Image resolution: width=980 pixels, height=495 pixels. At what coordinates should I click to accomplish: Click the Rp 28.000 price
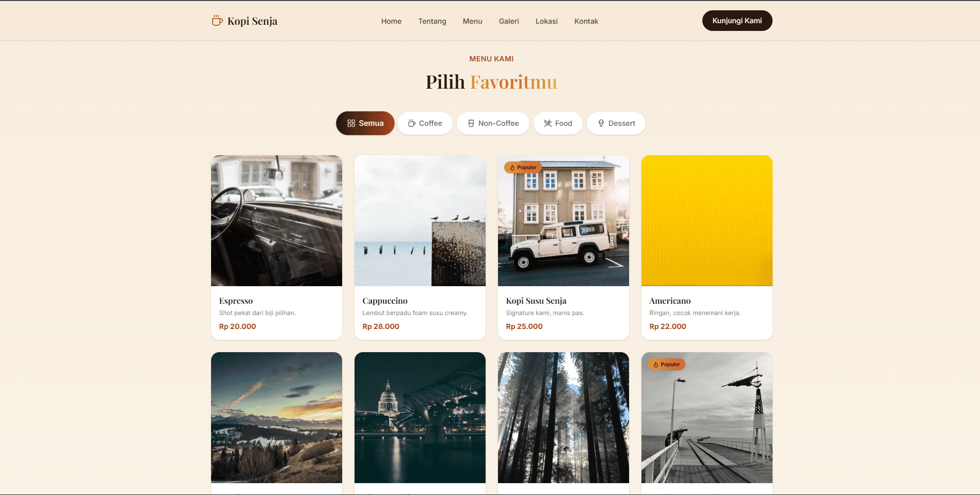[x=381, y=326]
